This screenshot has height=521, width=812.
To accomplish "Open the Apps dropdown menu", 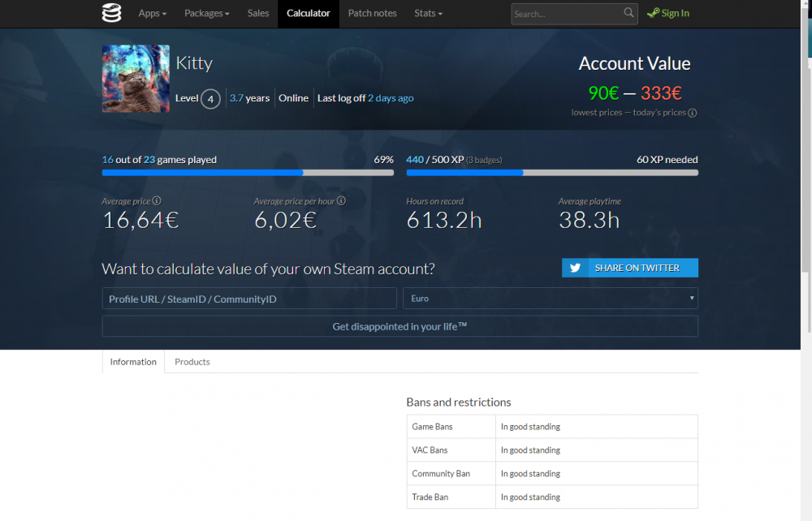I will pyautogui.click(x=153, y=14).
